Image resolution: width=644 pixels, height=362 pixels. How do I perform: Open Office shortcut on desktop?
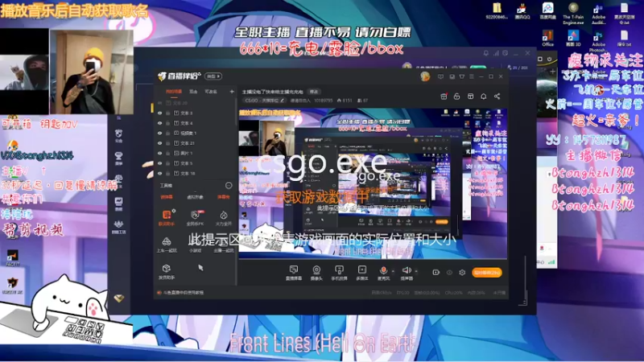pyautogui.click(x=547, y=38)
